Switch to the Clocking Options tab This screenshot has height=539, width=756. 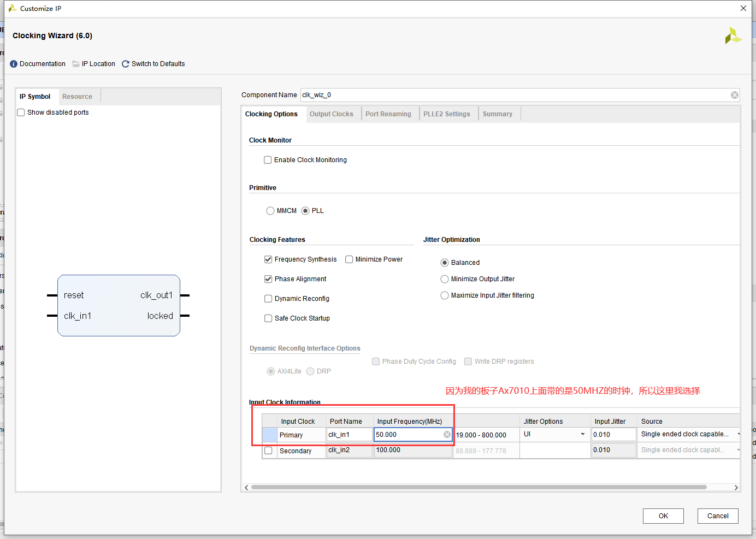(271, 114)
